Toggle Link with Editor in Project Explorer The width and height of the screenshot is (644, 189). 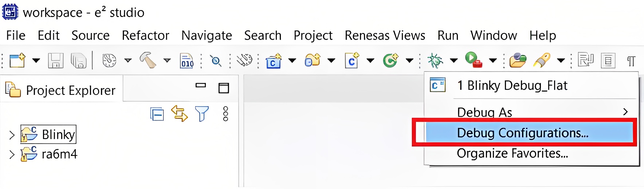click(x=179, y=114)
